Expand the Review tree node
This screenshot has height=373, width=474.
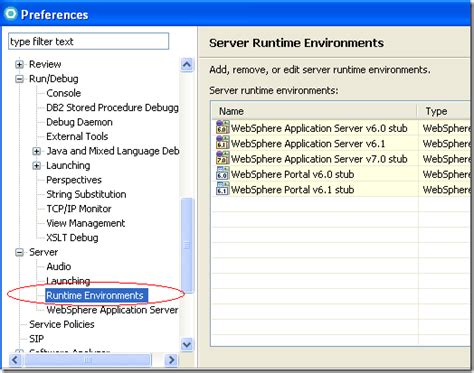pyautogui.click(x=20, y=64)
